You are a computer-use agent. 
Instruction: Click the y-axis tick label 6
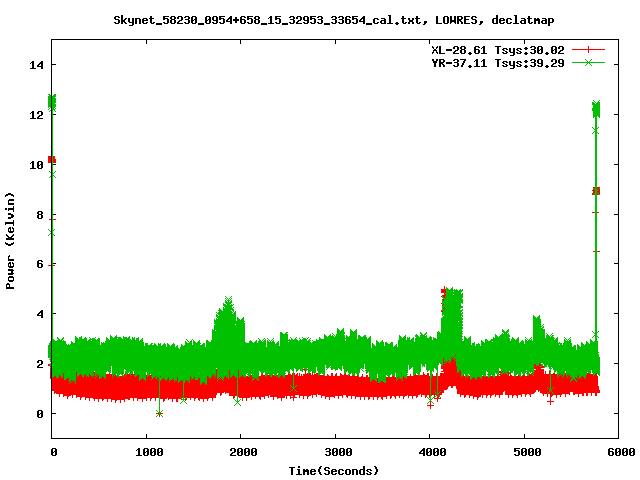pos(40,264)
